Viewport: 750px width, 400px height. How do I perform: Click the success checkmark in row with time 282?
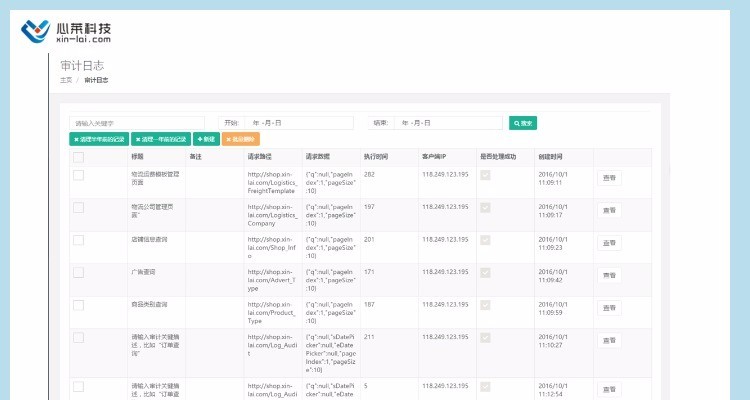click(x=485, y=175)
